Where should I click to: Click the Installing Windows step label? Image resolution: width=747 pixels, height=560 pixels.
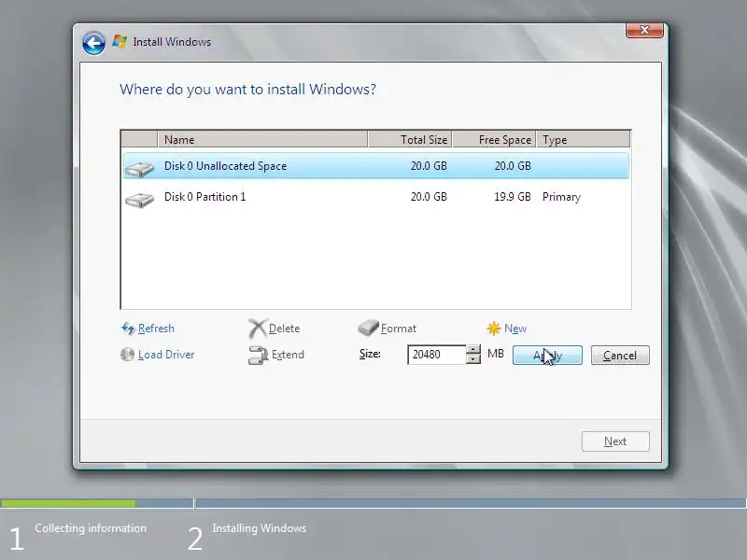pos(260,528)
